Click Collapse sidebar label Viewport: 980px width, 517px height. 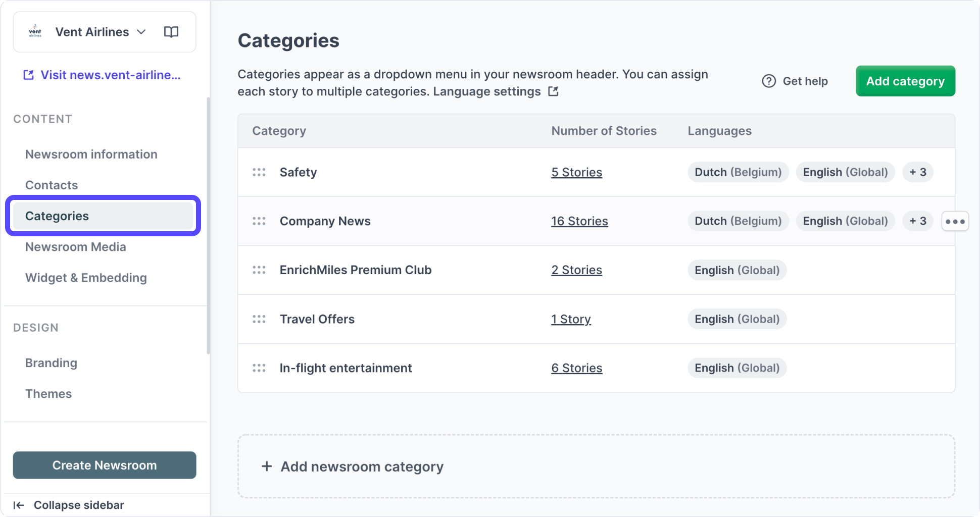pyautogui.click(x=79, y=505)
